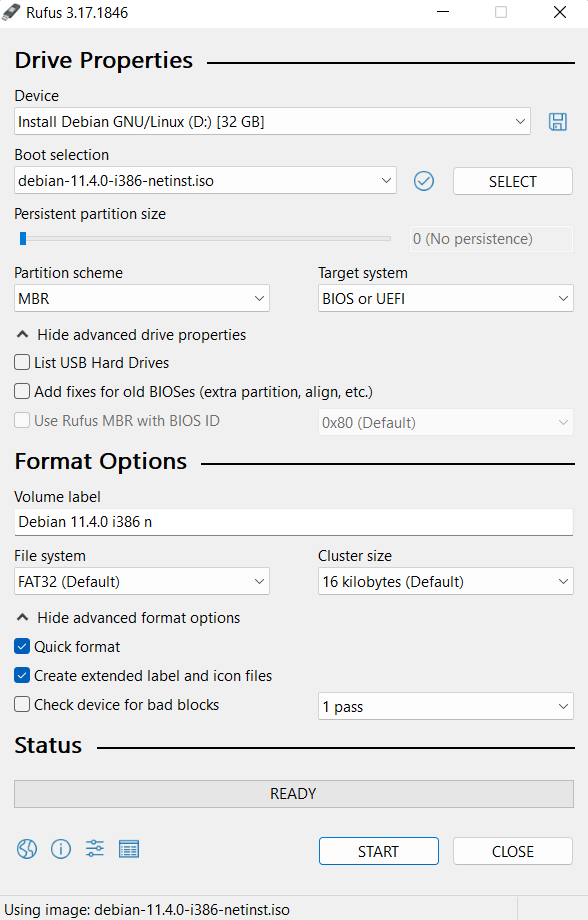The height and width of the screenshot is (920, 588).
Task: Open the File system FAT32 dropdown
Action: click(141, 581)
